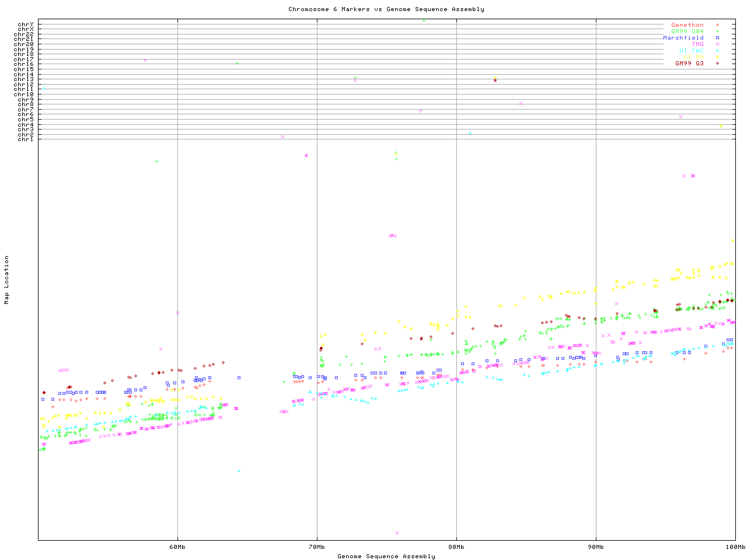Click the 60Mb x-axis tick label

177,547
